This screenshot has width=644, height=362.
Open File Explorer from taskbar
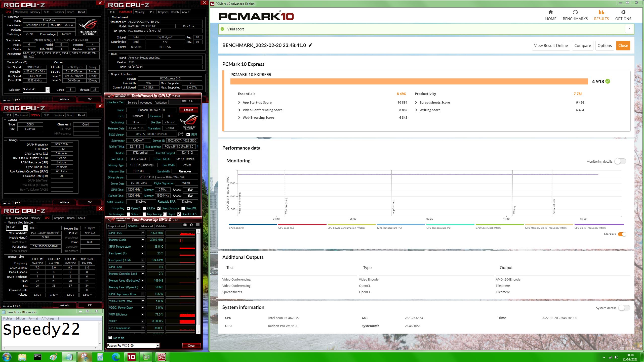tap(22, 357)
